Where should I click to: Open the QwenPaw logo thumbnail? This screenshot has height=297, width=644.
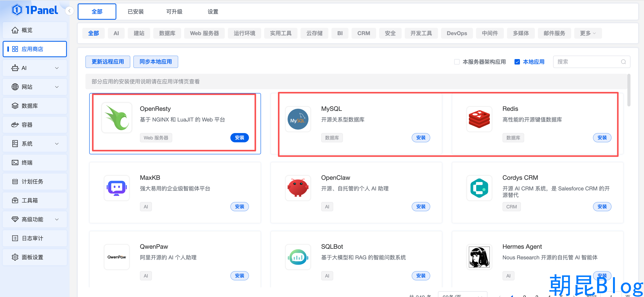click(x=117, y=257)
